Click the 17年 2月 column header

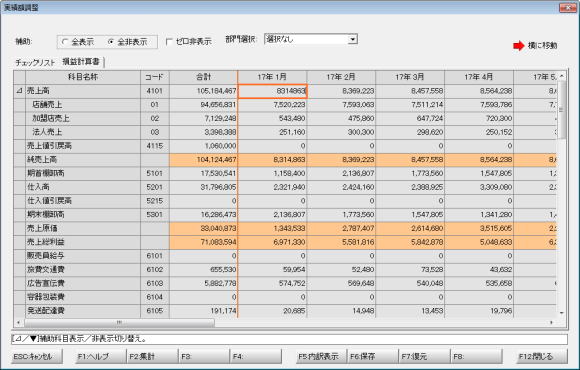pos(341,77)
